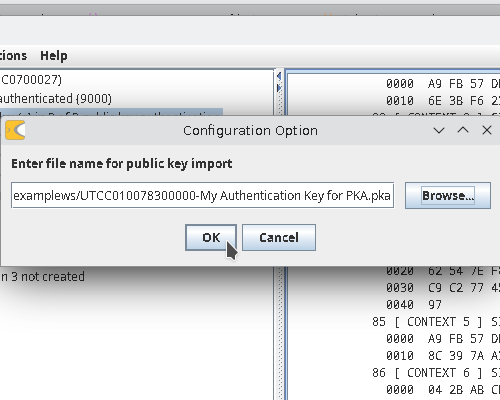Image resolution: width=500 pixels, height=400 pixels.
Task: Open the Browse... file chooser
Action: 448,195
